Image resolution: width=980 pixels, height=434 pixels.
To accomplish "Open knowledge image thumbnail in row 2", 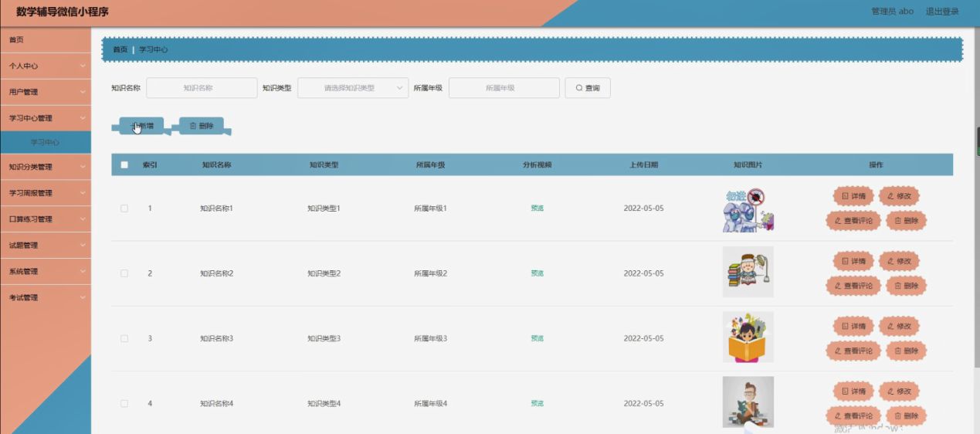I will [x=748, y=272].
